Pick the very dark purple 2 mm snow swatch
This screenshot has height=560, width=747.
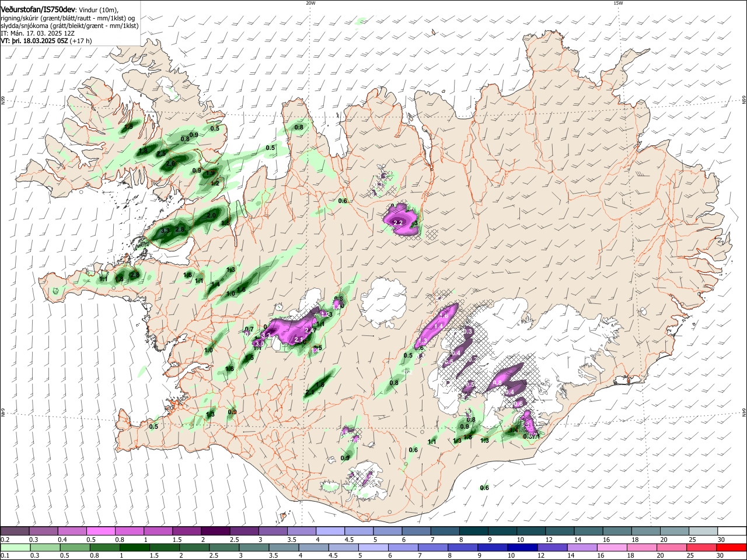click(216, 531)
